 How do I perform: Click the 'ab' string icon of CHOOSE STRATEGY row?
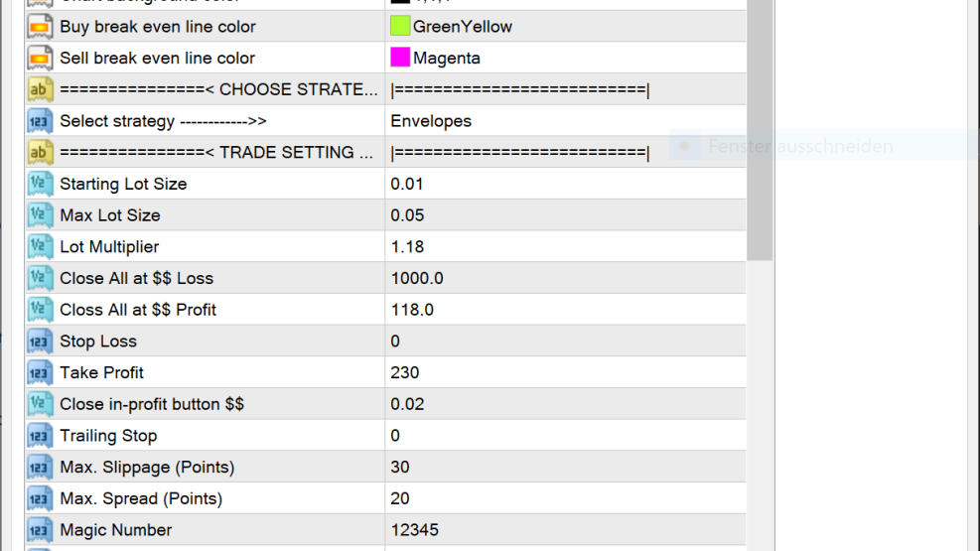pyautogui.click(x=40, y=89)
